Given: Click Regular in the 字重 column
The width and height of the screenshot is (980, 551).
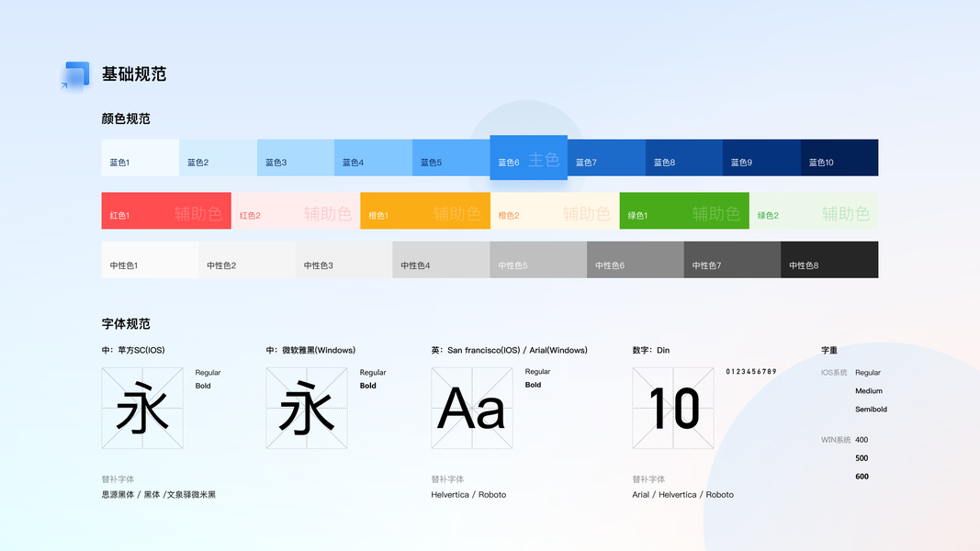Looking at the screenshot, I should (868, 373).
